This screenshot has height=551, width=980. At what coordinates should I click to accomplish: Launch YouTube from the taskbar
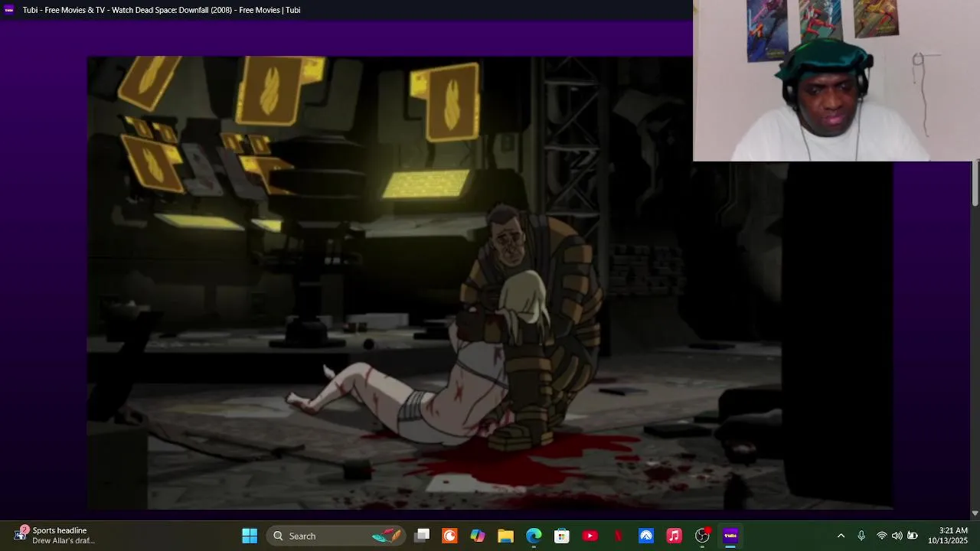590,536
